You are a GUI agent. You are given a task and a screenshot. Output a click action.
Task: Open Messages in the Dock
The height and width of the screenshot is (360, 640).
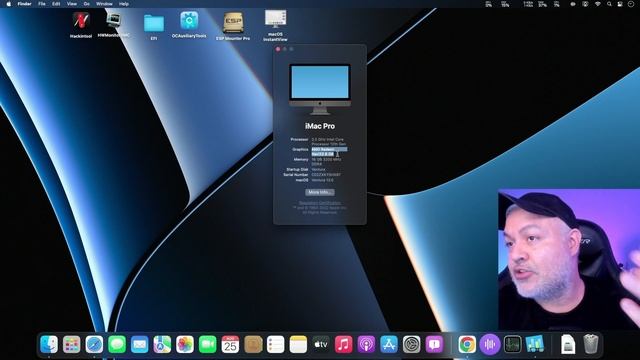117,344
